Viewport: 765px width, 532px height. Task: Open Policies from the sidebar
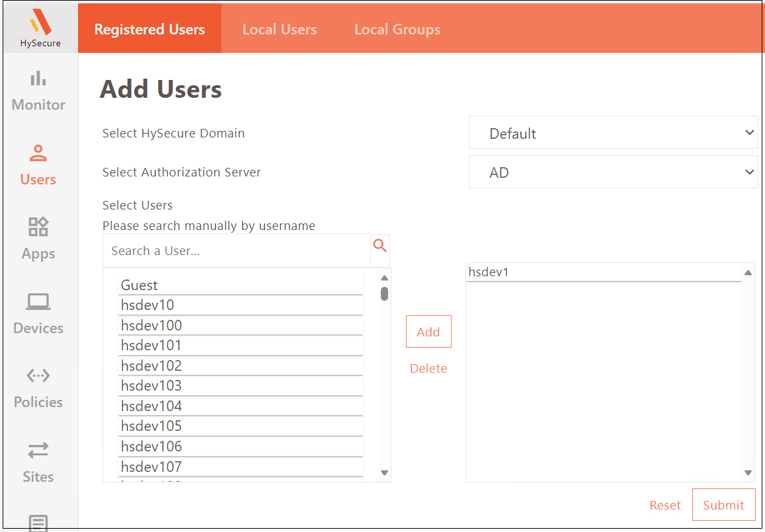pos(38,388)
